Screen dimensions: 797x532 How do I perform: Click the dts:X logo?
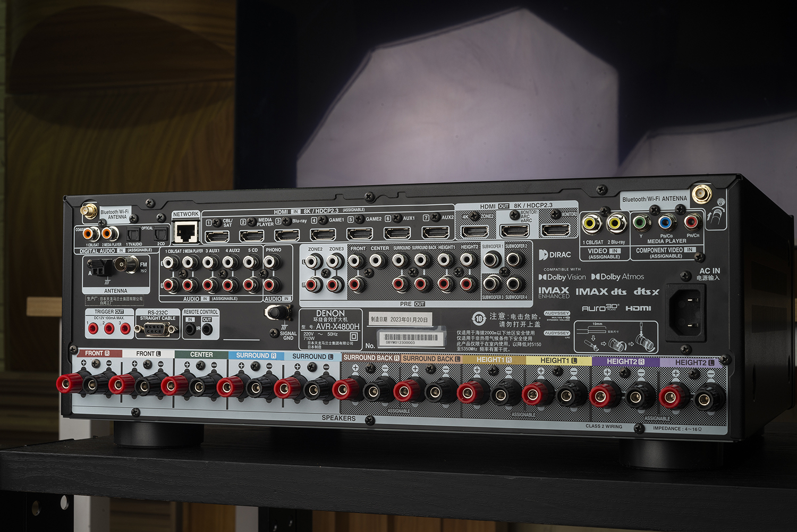point(647,291)
